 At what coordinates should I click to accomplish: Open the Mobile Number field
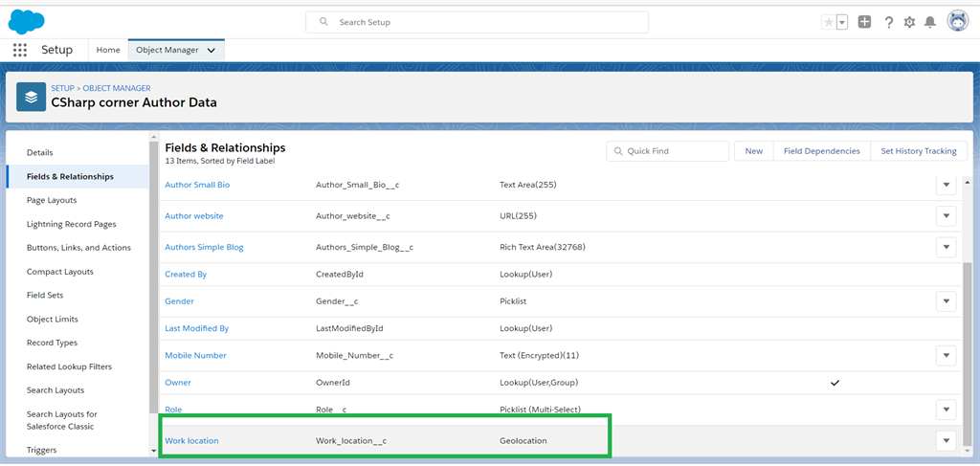[x=195, y=355]
